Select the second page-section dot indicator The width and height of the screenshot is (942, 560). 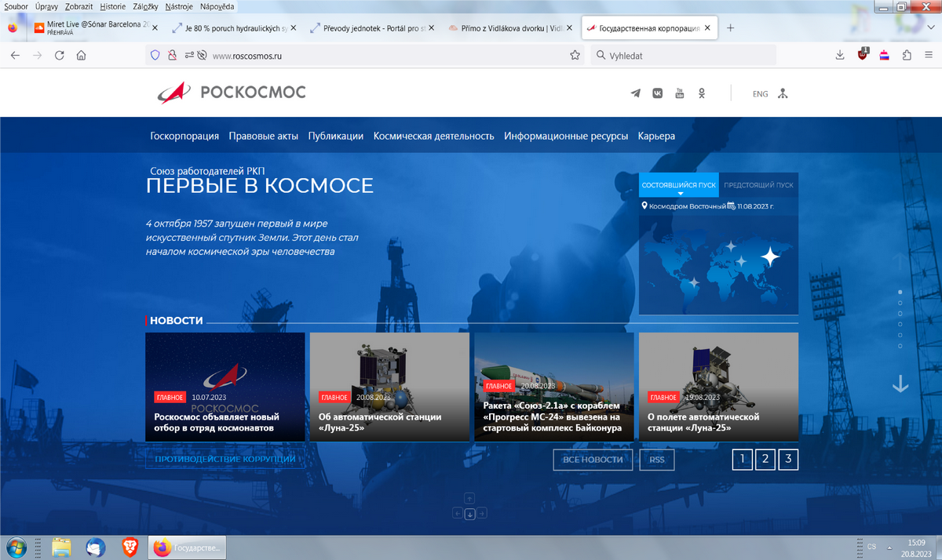tap(900, 303)
